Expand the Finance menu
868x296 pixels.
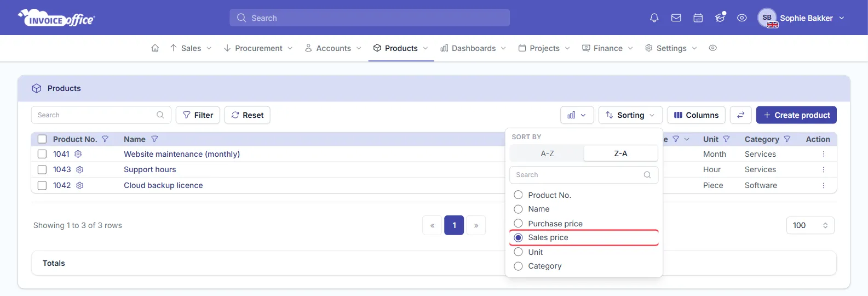tap(607, 48)
